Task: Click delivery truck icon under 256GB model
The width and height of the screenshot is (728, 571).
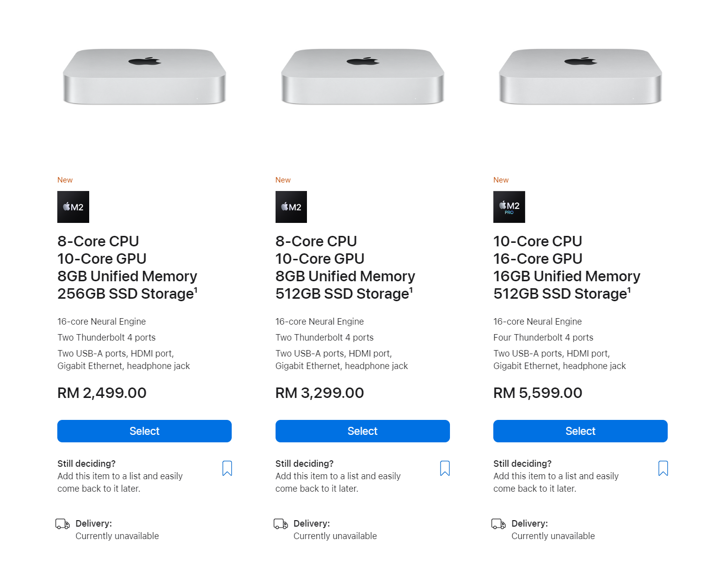Action: click(63, 524)
